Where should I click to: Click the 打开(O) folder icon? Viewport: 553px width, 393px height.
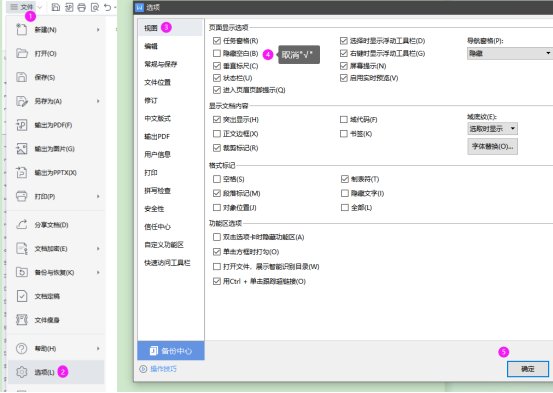point(22,53)
